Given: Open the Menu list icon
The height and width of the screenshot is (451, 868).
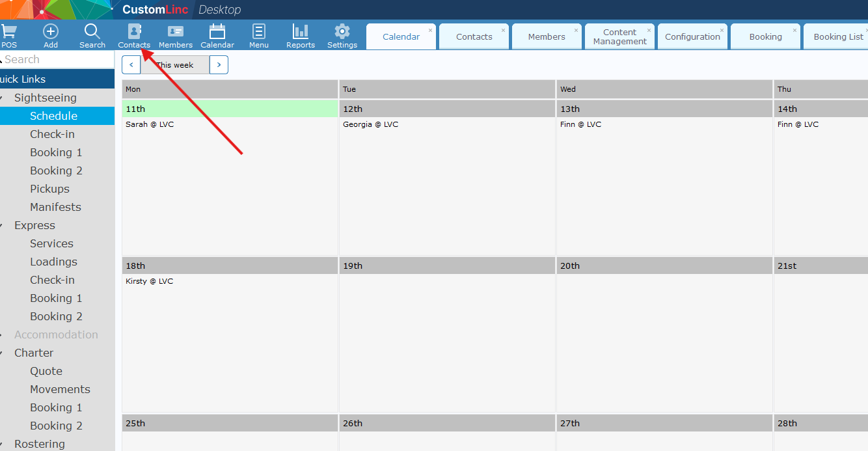Looking at the screenshot, I should tap(259, 35).
